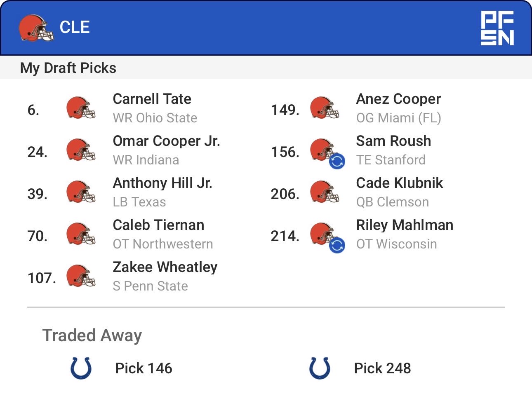Click the My Draft Picks heading
Image resolution: width=532 pixels, height=403 pixels.
[68, 68]
